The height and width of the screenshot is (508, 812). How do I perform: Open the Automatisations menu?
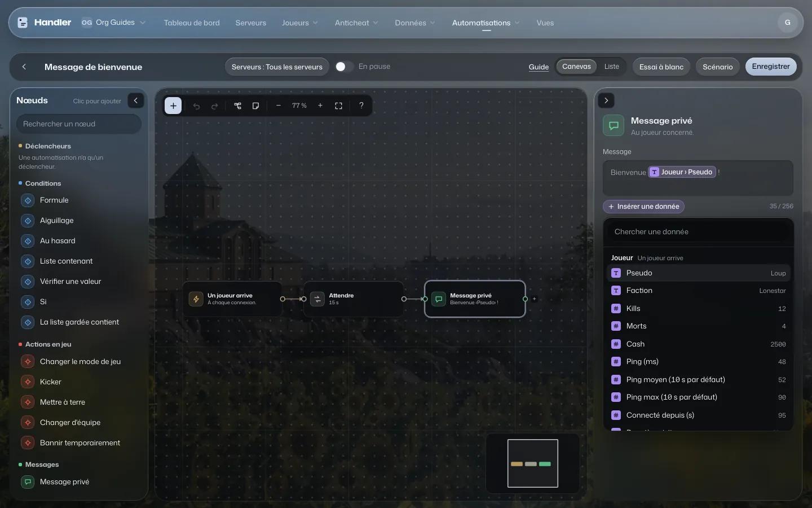click(x=486, y=23)
